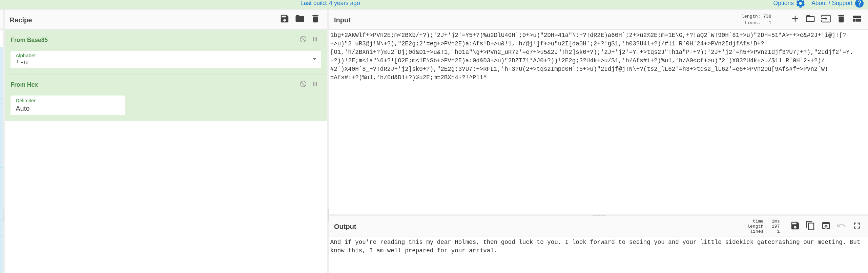Save the recipe using the disk icon
The width and height of the screenshot is (868, 273).
[285, 19]
